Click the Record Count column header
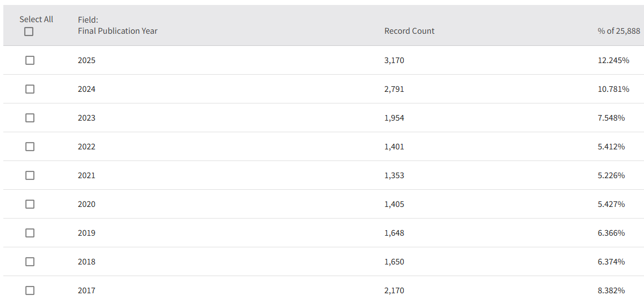 click(x=409, y=31)
